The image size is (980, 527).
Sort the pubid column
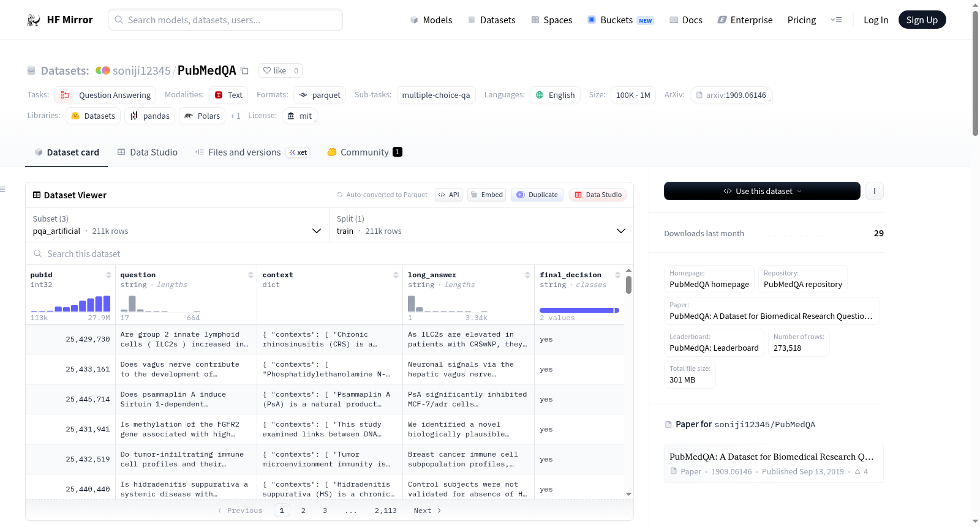[x=108, y=275]
